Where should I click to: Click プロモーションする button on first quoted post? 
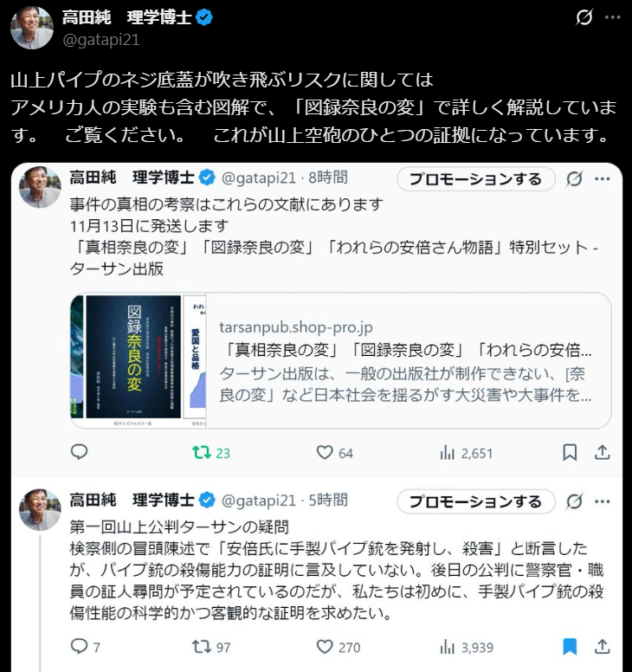pyautogui.click(x=476, y=178)
